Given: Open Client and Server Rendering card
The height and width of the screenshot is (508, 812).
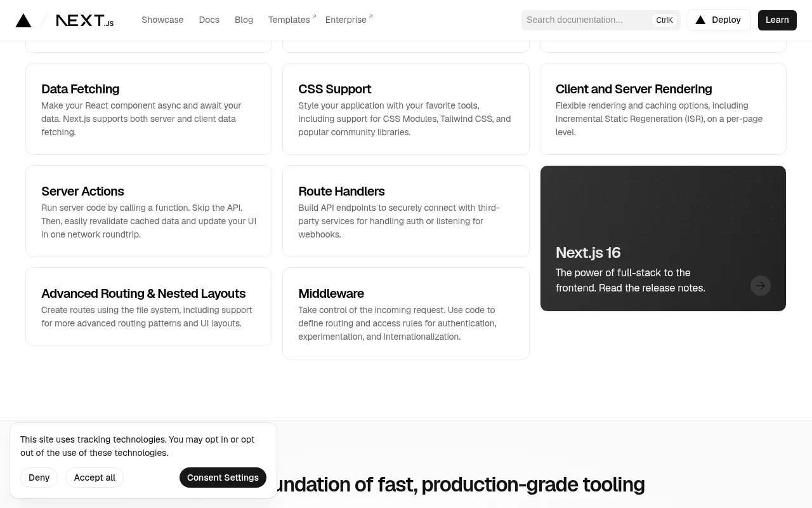Looking at the screenshot, I should click(663, 109).
